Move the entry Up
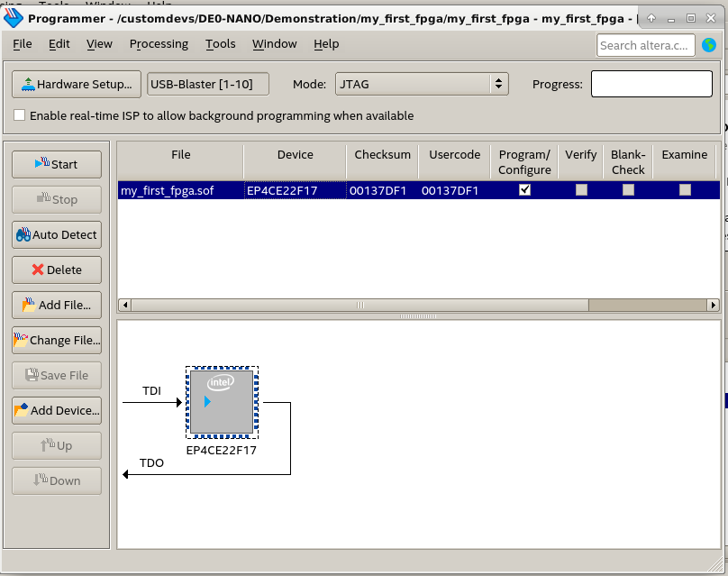This screenshot has height=576, width=728. coord(57,446)
